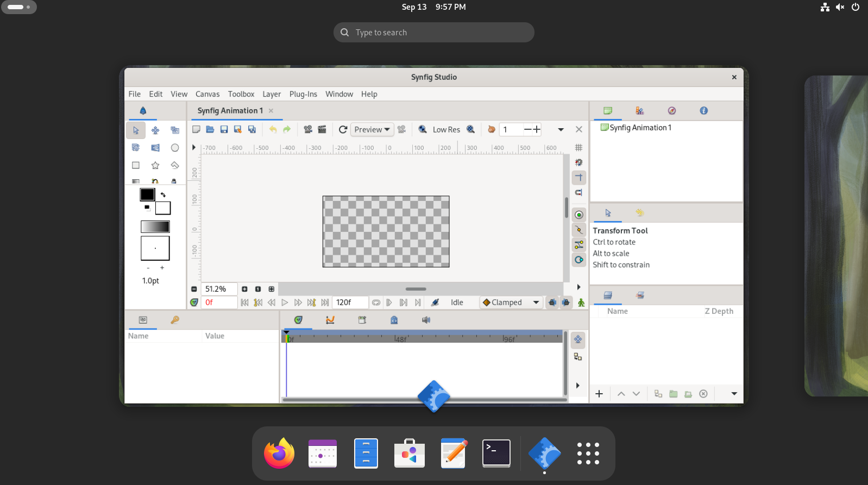
Task: Zoom in on the canvas
Action: pyautogui.click(x=244, y=289)
